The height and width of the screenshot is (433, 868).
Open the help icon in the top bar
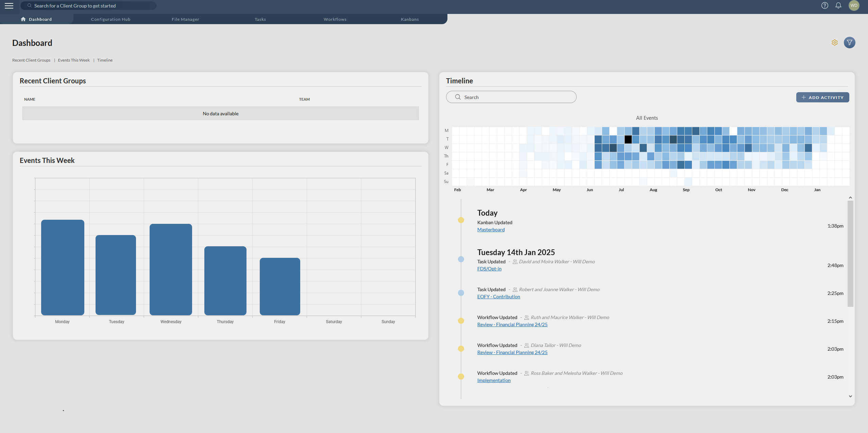point(824,5)
